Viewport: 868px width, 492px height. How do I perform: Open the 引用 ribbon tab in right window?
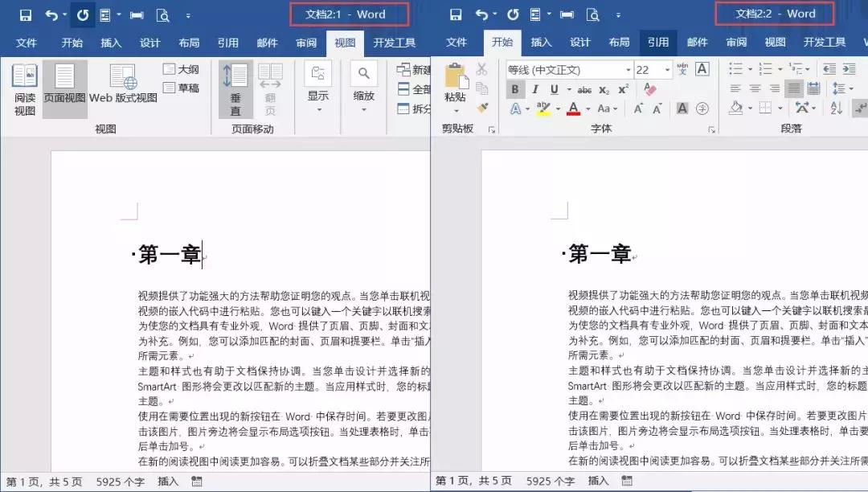tap(657, 43)
